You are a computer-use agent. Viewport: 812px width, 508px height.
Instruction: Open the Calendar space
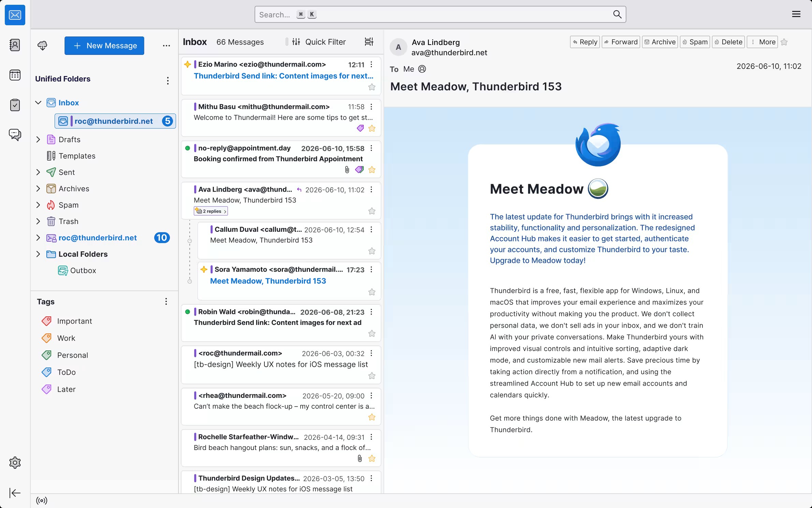(x=15, y=75)
